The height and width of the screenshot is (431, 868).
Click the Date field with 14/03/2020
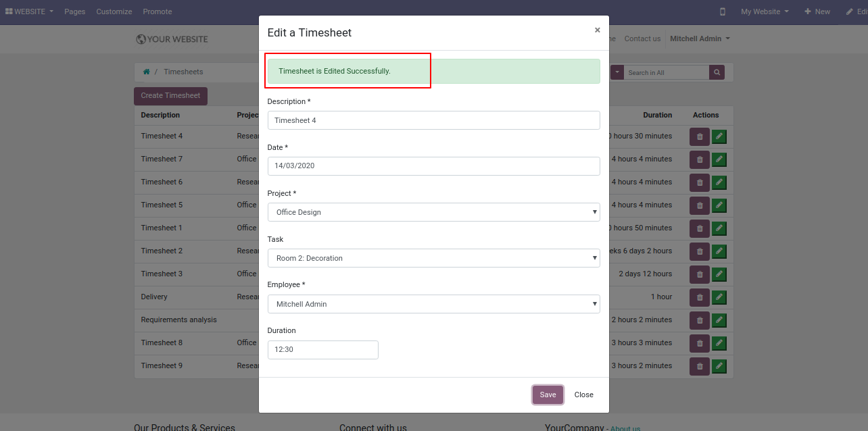tap(433, 166)
